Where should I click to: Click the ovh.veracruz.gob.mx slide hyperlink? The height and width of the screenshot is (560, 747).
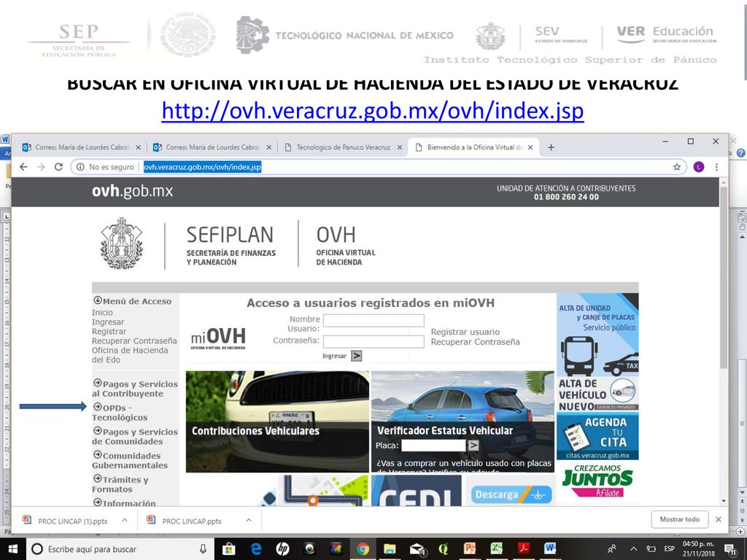[373, 111]
